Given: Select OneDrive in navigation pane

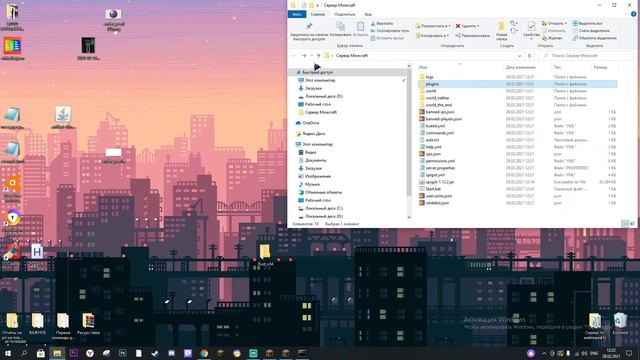Looking at the screenshot, I should (x=311, y=123).
